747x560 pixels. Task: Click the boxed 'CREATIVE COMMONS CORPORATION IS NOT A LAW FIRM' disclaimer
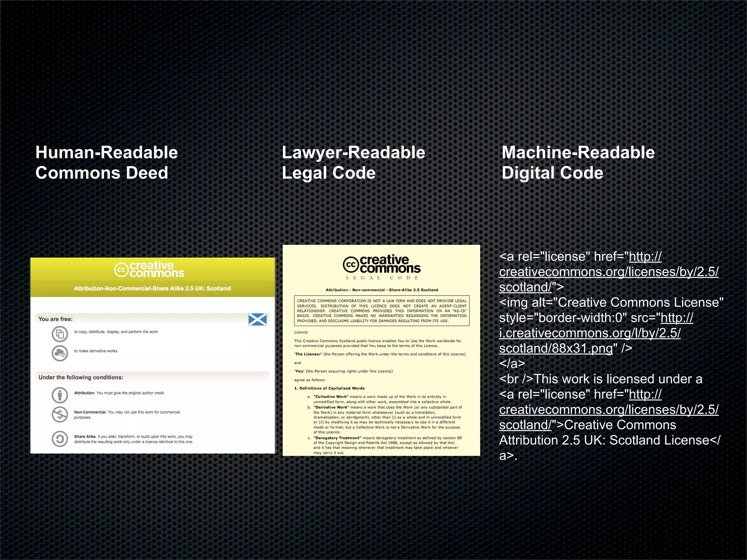pos(382,311)
